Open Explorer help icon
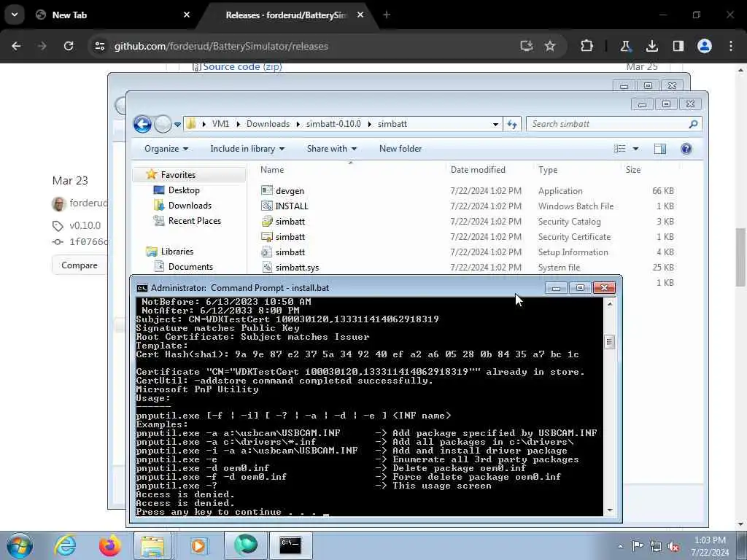The height and width of the screenshot is (560, 747). tap(686, 149)
